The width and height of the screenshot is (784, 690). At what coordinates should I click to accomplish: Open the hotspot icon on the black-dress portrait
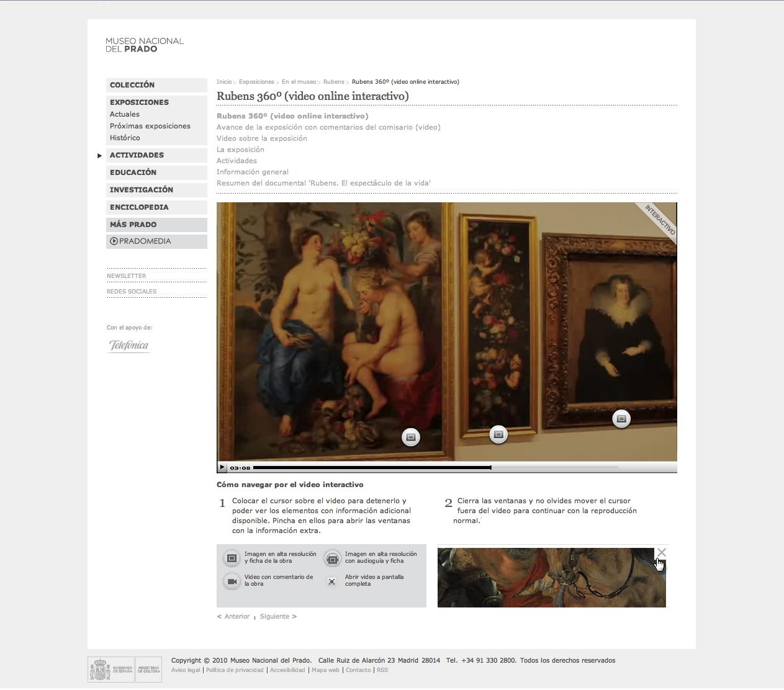[x=621, y=419]
